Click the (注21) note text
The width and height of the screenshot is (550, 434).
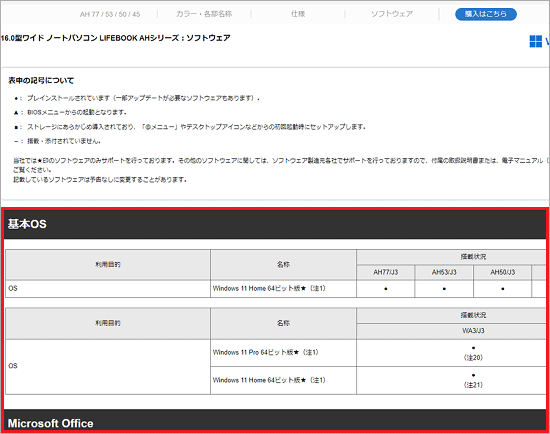click(473, 385)
